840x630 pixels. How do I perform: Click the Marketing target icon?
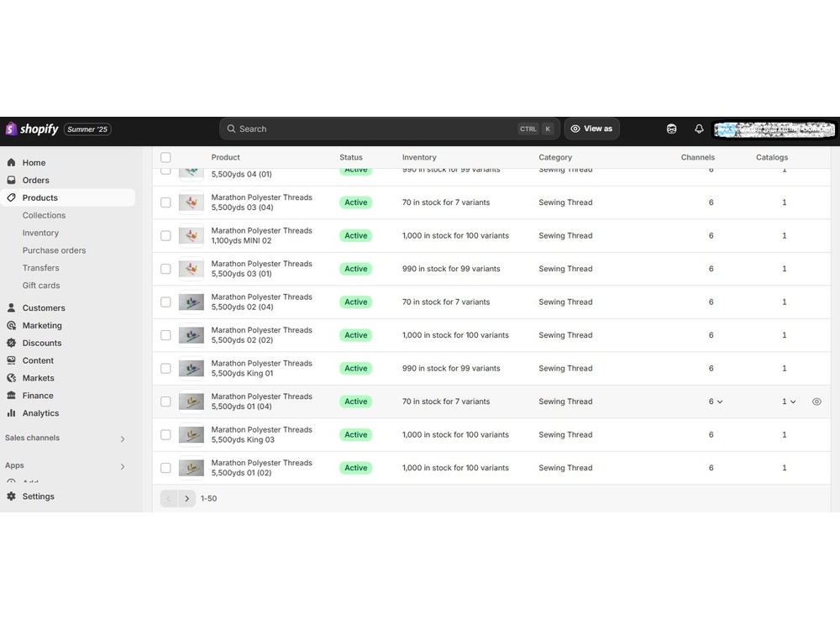click(x=11, y=326)
